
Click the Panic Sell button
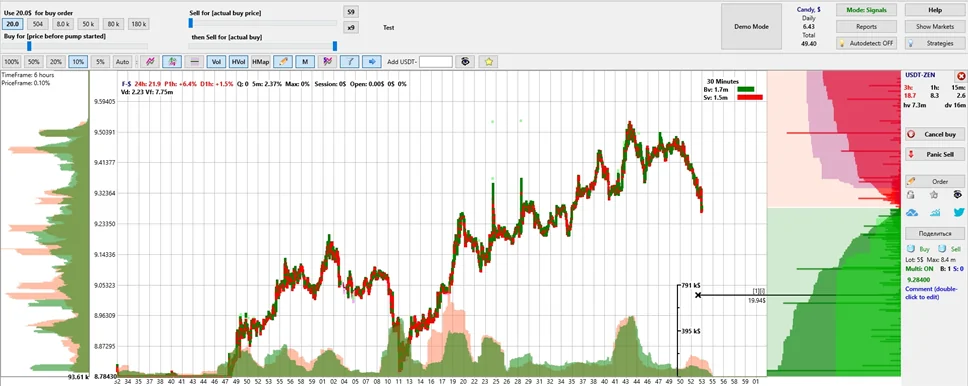click(935, 154)
